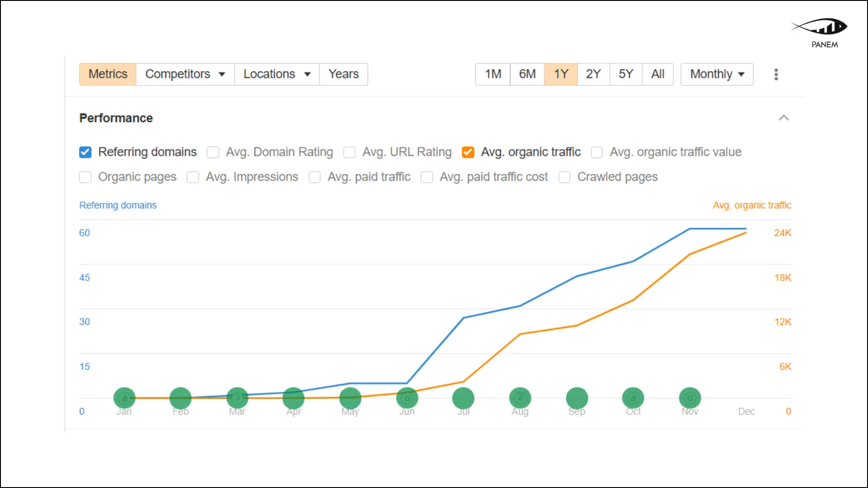
Task: Collapse the Performance section
Action: pyautogui.click(x=784, y=117)
